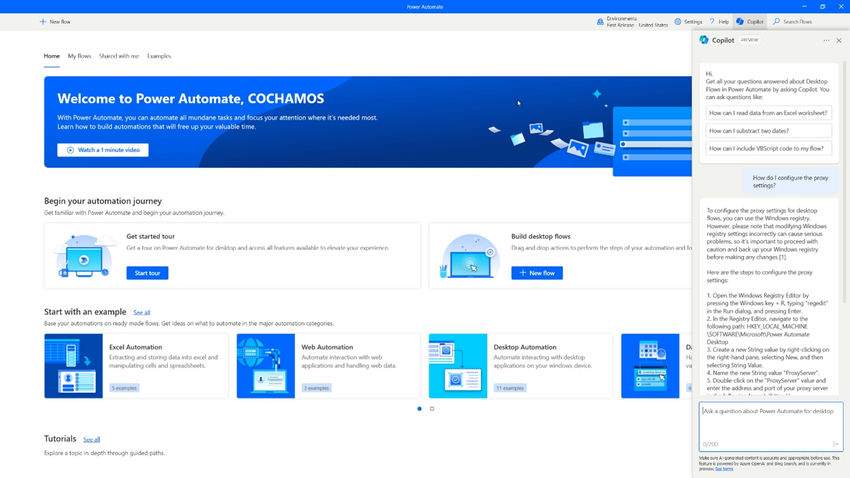Click the Get started tour title
The height and width of the screenshot is (478, 850).
point(151,236)
